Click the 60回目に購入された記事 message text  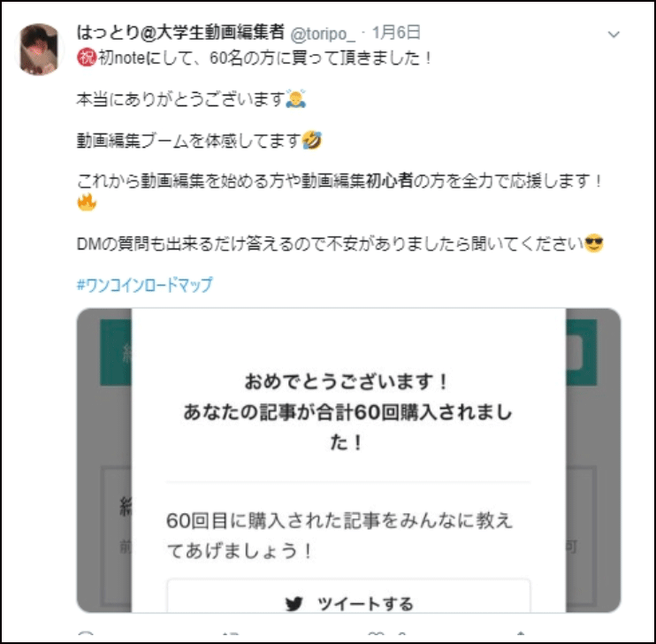point(339,535)
